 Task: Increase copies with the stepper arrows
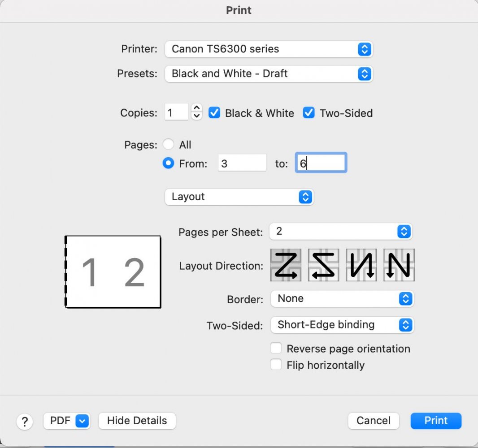(x=196, y=109)
